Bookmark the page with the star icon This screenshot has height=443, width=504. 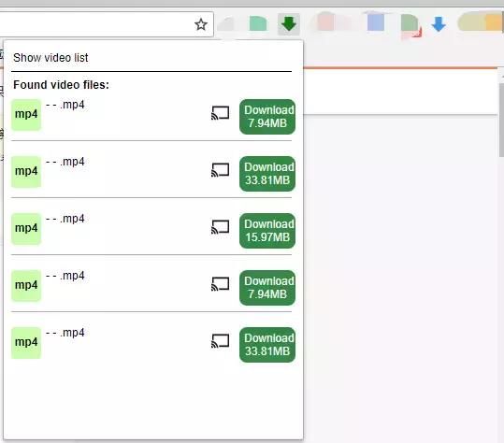(x=201, y=24)
